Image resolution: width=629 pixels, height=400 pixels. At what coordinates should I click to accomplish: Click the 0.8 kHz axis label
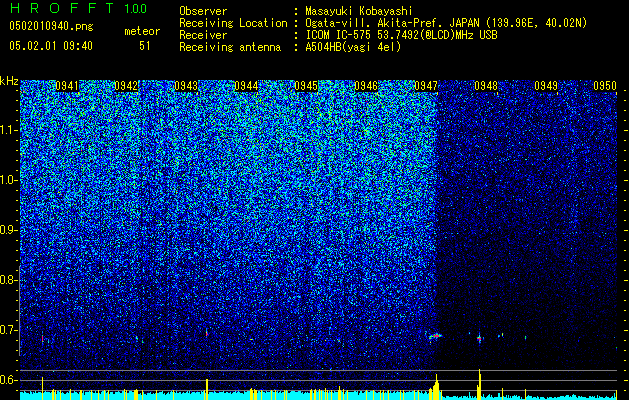pyautogui.click(x=8, y=280)
